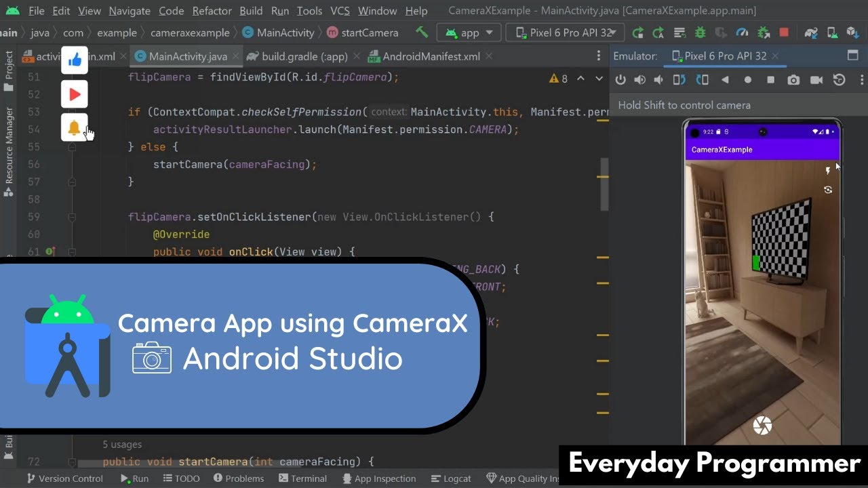Start emulator screen recording with the video icon
The width and height of the screenshot is (868, 488).
[x=816, y=80]
